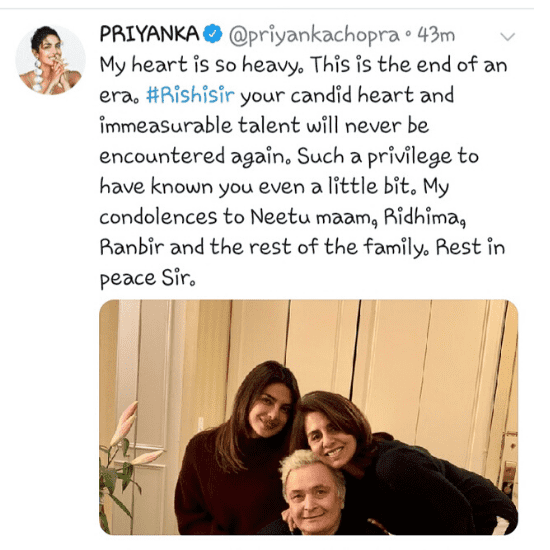Open the 43m tweet timestamp
550x550 pixels.
pyautogui.click(x=436, y=35)
